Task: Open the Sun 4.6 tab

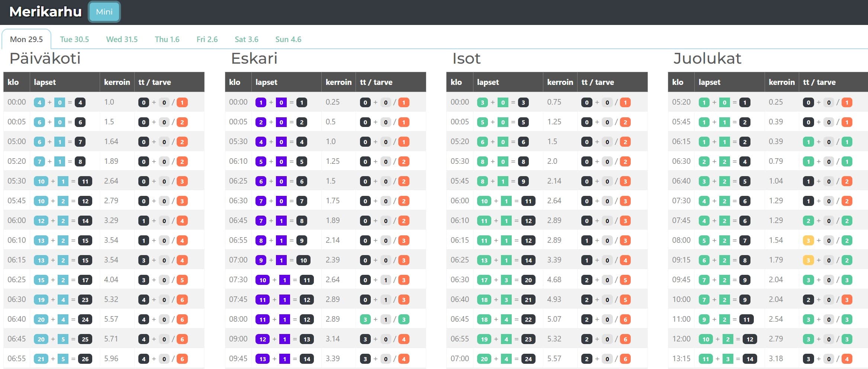Action: (x=288, y=39)
